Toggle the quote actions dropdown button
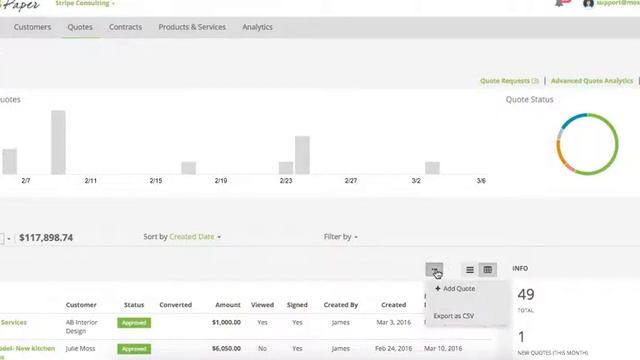 click(434, 269)
